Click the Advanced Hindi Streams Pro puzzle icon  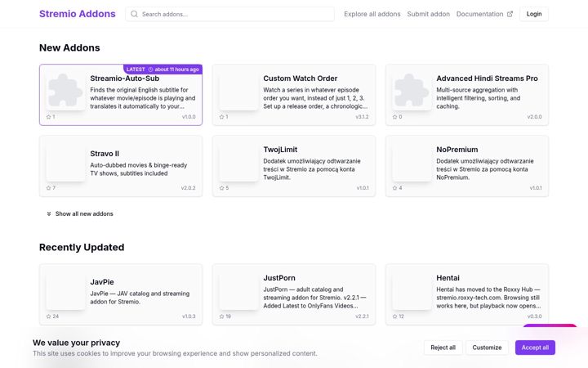point(412,91)
